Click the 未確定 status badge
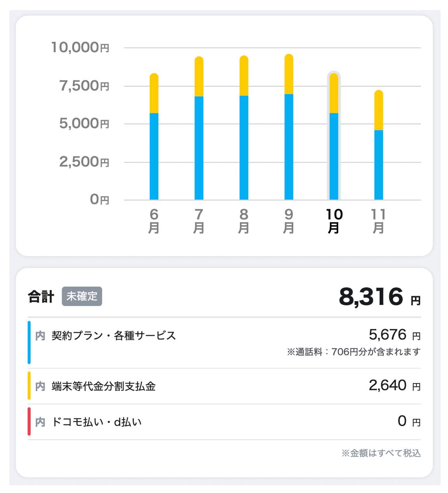Image resolution: width=448 pixels, height=493 pixels. 82,296
